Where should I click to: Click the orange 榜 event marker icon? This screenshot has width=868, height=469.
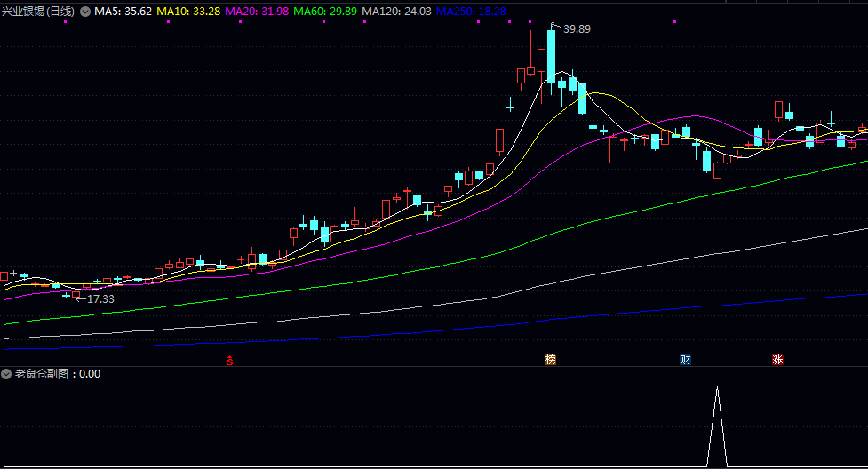[551, 360]
